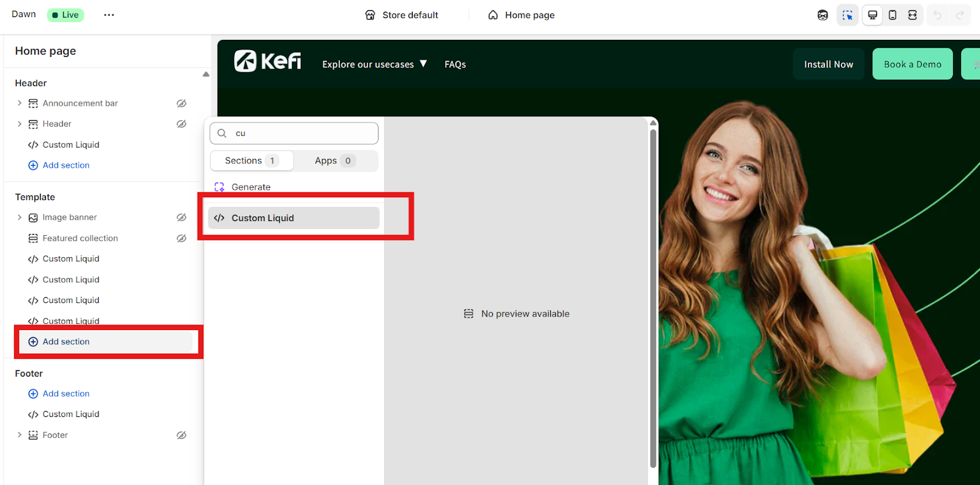Show the hidden Featured collection section
The height and width of the screenshot is (485, 980).
pyautogui.click(x=181, y=238)
